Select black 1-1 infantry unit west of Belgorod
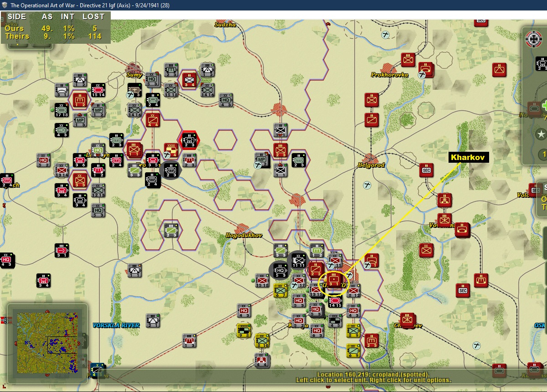Viewport: 547px width, 392px height. click(280, 170)
